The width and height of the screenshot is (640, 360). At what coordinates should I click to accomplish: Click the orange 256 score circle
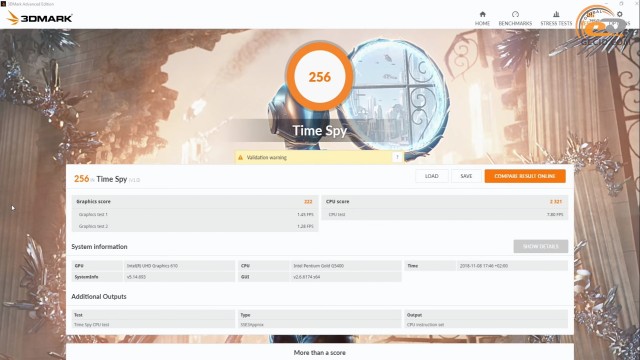(320, 76)
